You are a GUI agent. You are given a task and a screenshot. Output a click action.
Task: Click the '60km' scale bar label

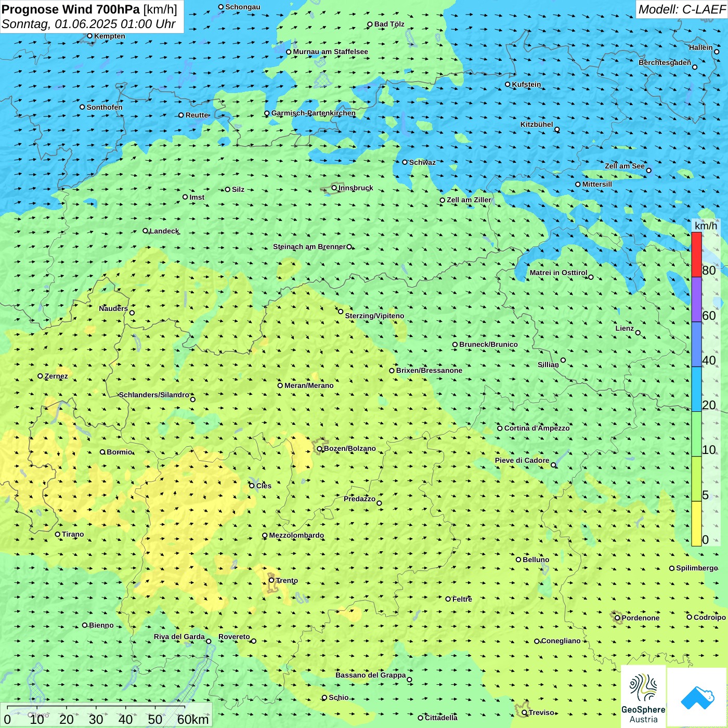[x=193, y=719]
